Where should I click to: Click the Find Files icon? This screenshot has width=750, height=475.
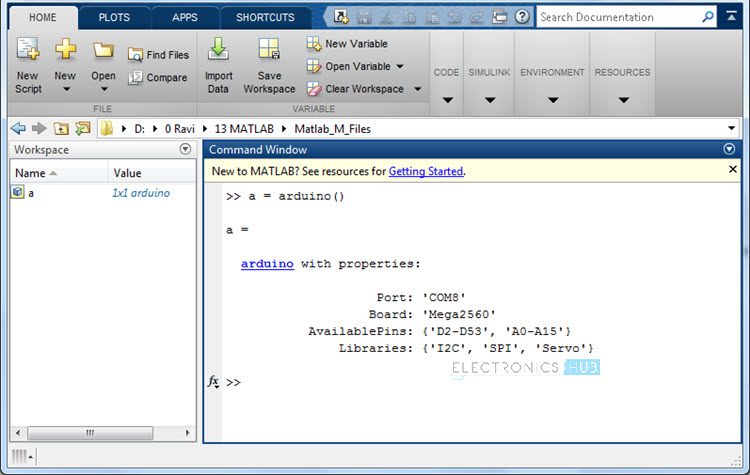point(137,55)
